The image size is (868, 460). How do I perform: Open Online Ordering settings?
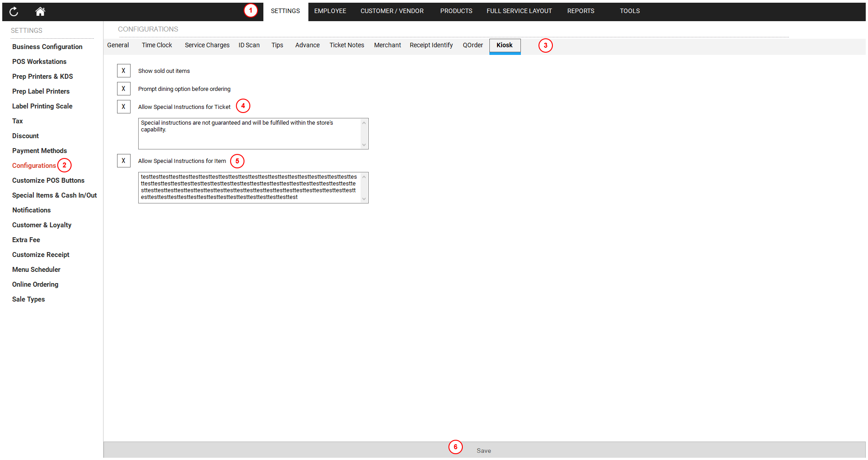pyautogui.click(x=35, y=284)
